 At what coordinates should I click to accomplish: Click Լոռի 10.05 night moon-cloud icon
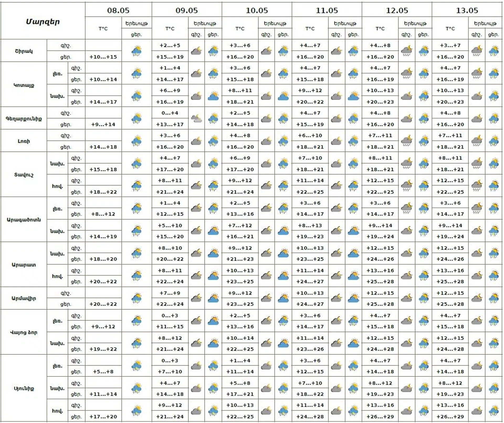(x=266, y=141)
